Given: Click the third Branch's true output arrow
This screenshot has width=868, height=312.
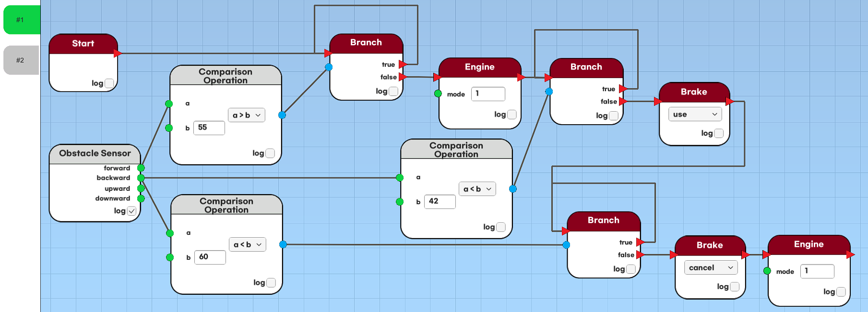Looking at the screenshot, I should click(x=640, y=242).
